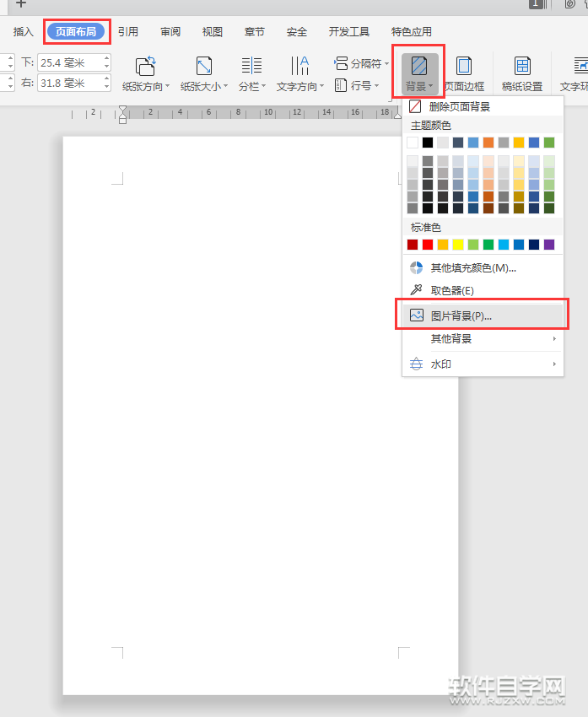The height and width of the screenshot is (717, 588).
Task: Open 其他填充颜色(M)... color dialog
Action: pos(473,267)
